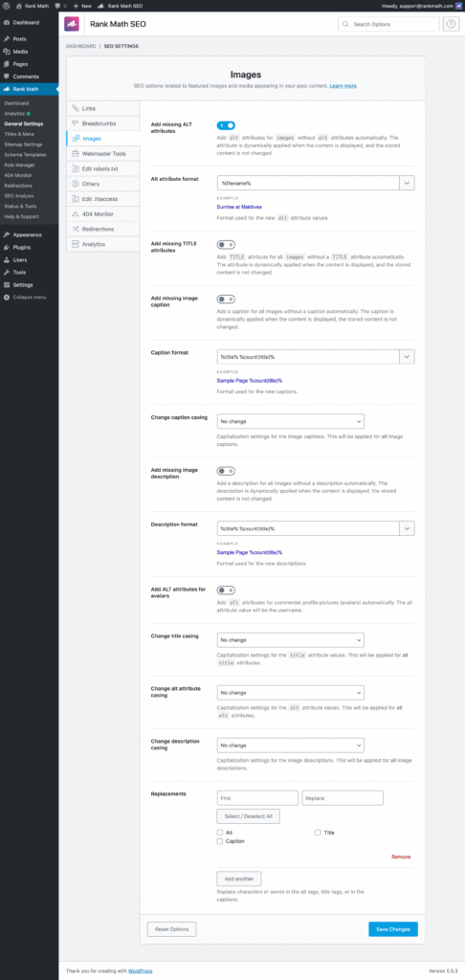
Task: Click the Add another button
Action: point(239,879)
